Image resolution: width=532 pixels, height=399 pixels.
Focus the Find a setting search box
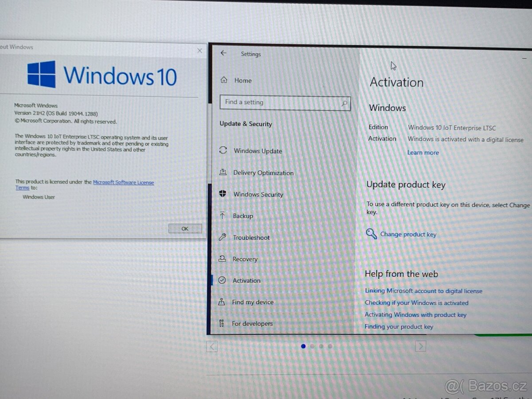point(285,103)
